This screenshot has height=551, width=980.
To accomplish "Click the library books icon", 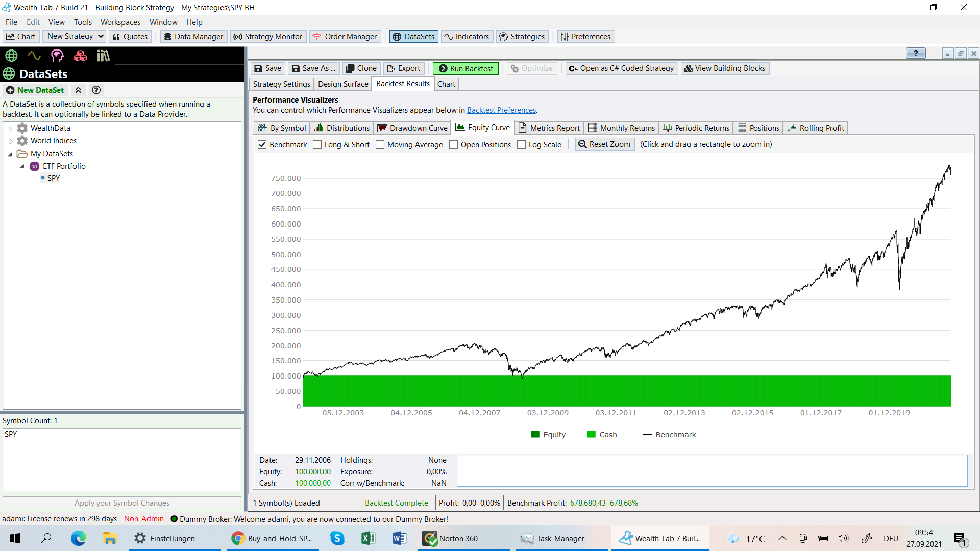I will pyautogui.click(x=103, y=56).
